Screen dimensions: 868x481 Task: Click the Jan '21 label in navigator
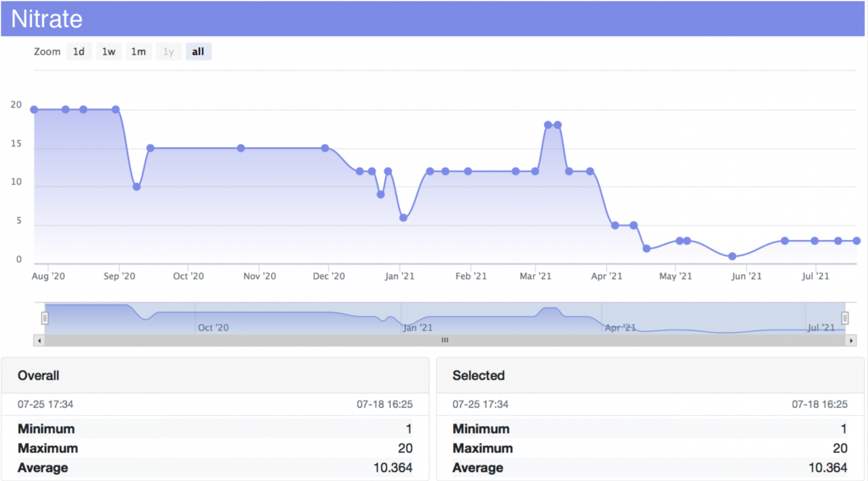[417, 328]
